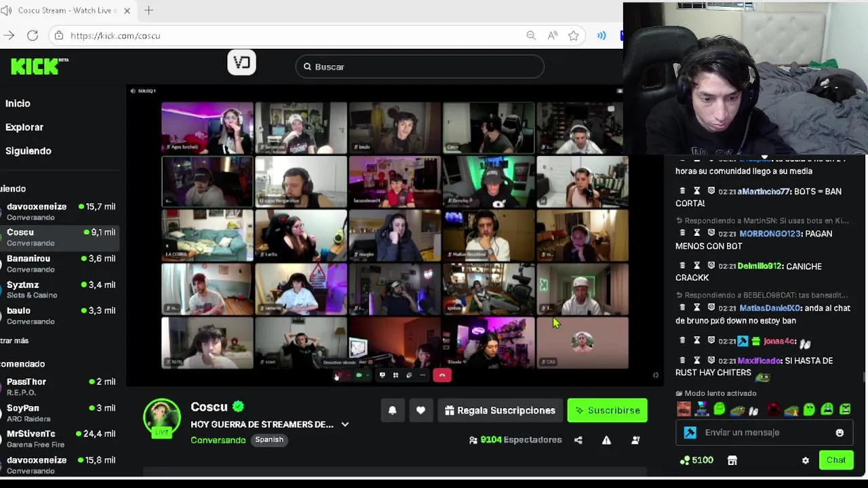Report stream using warning triangle icon
This screenshot has width=868, height=488.
606,440
